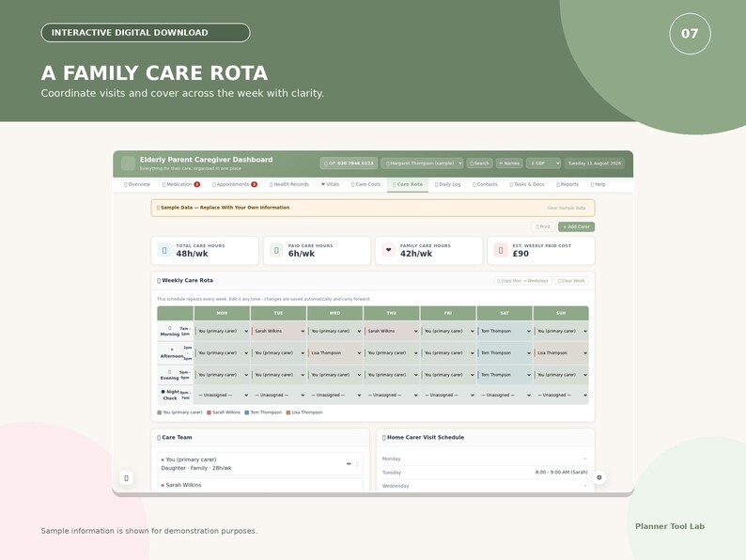
Task: Click Clear Sample Data button
Action: [x=567, y=208]
